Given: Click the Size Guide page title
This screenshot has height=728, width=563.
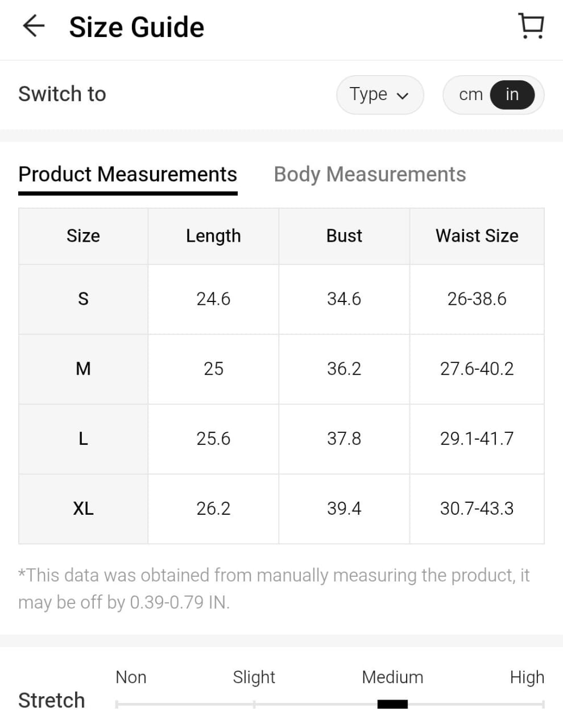Looking at the screenshot, I should click(x=136, y=27).
